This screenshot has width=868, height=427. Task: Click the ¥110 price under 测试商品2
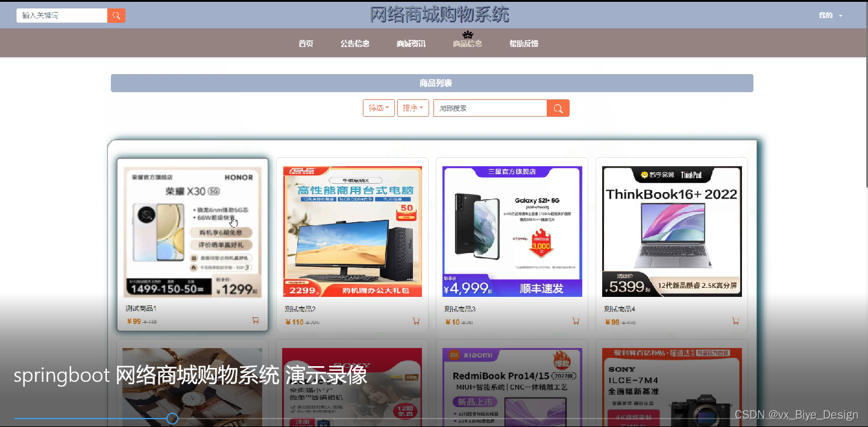[x=294, y=322]
